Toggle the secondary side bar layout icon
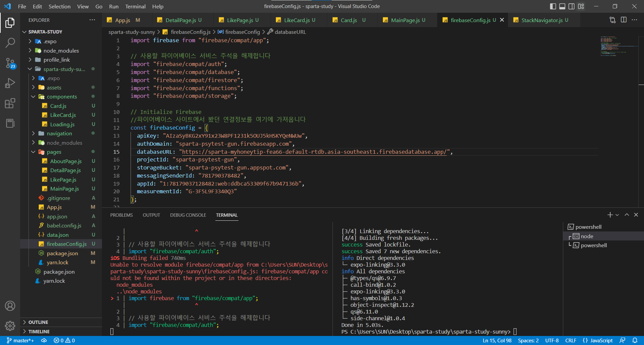 tap(572, 6)
